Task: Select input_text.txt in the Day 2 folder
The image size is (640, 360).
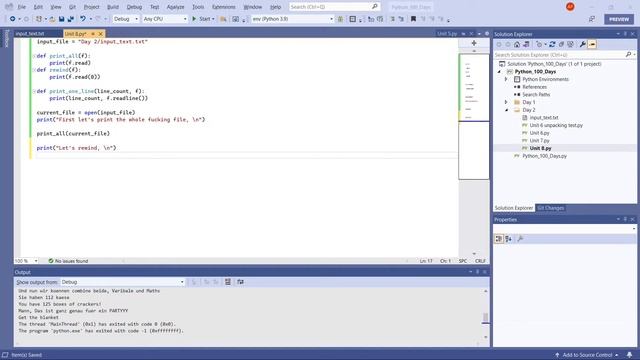Action: [x=544, y=118]
